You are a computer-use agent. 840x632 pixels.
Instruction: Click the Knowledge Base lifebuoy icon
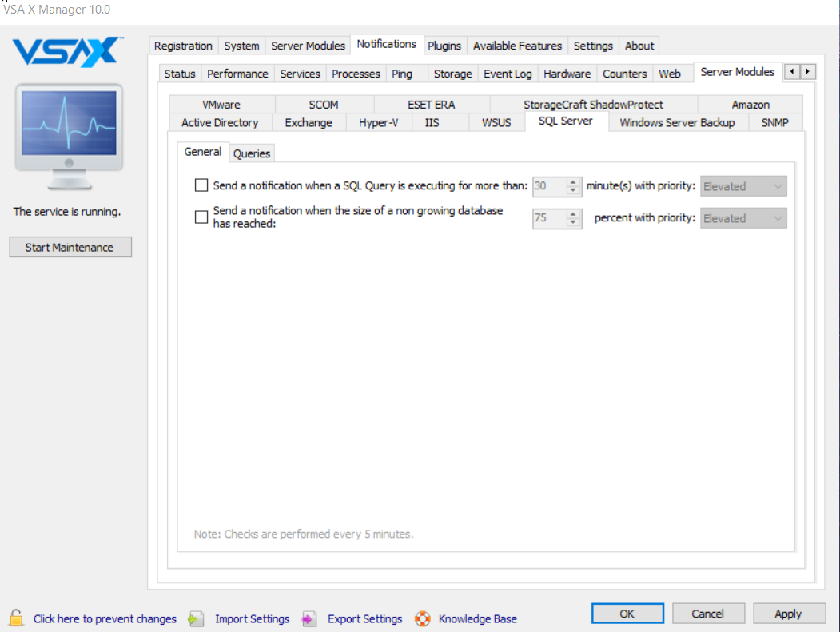(x=423, y=619)
